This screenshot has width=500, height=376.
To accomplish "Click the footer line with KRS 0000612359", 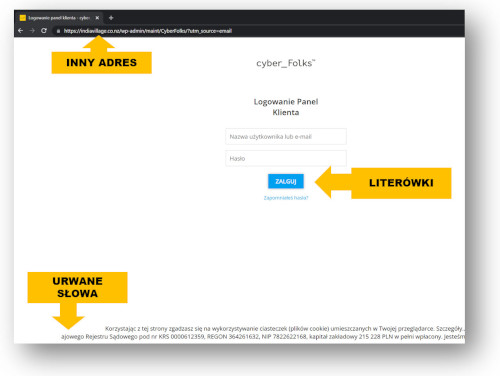I will coord(263,337).
